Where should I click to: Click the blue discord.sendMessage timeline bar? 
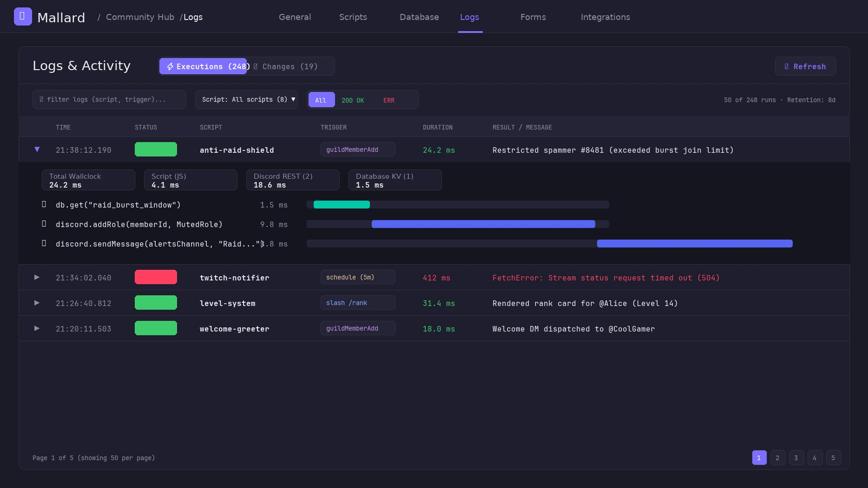[695, 243]
